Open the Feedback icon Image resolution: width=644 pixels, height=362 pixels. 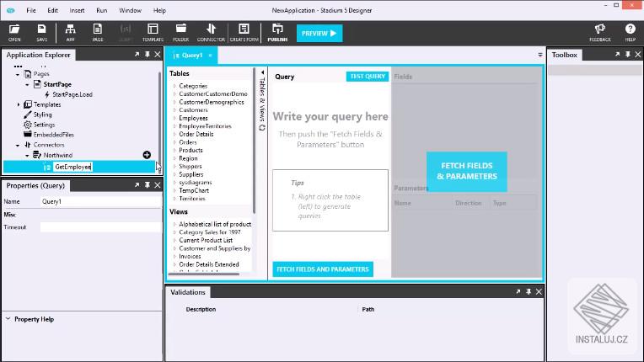[600, 33]
